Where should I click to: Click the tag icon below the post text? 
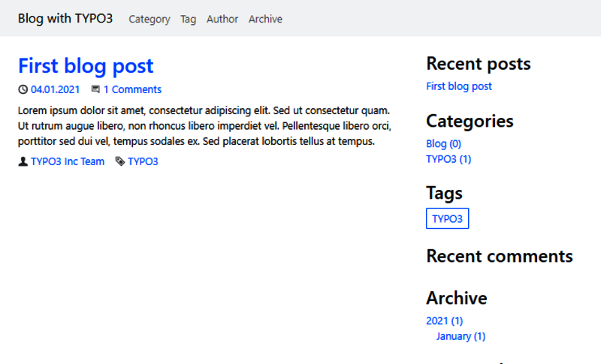pos(119,161)
